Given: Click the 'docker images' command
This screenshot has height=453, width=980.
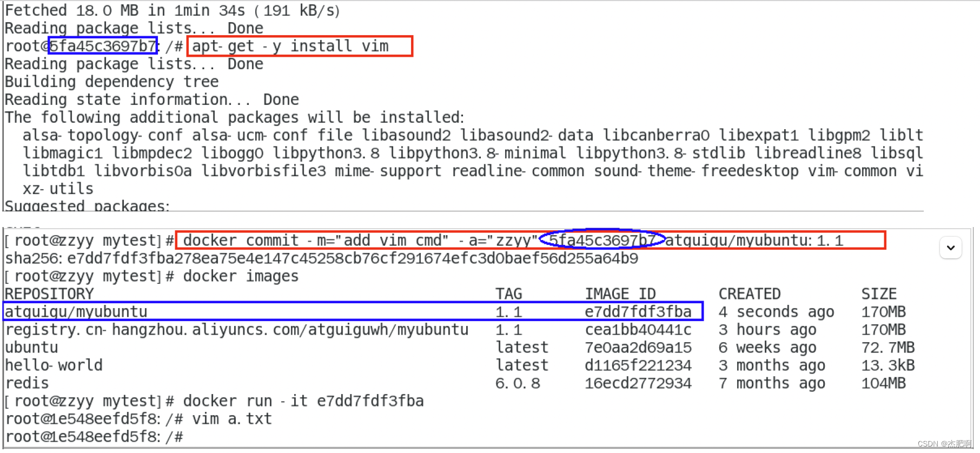Looking at the screenshot, I should [241, 276].
